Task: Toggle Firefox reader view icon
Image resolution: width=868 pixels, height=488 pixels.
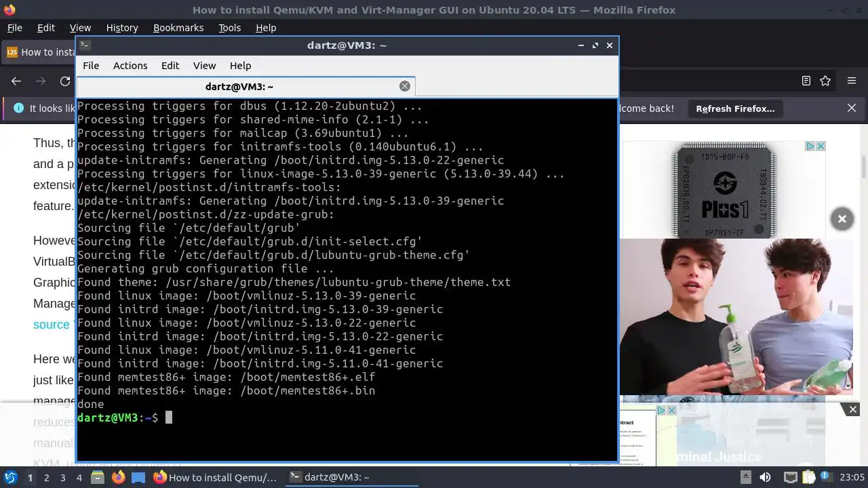Action: coord(806,81)
